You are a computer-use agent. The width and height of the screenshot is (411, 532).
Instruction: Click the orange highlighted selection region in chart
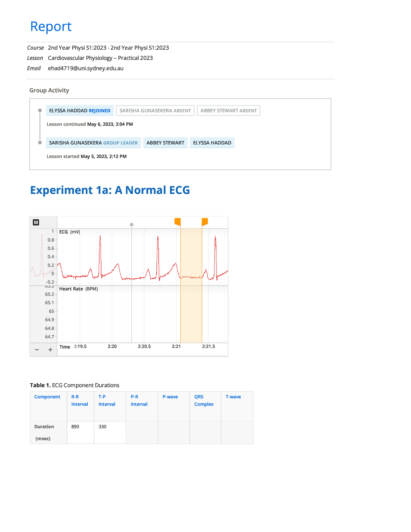click(x=191, y=285)
